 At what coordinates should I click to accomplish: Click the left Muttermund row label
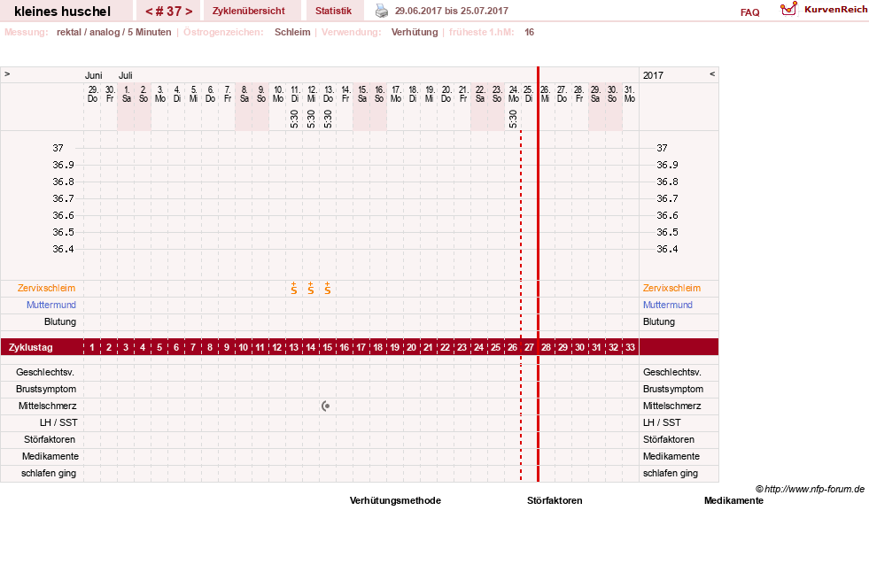pyautogui.click(x=51, y=305)
